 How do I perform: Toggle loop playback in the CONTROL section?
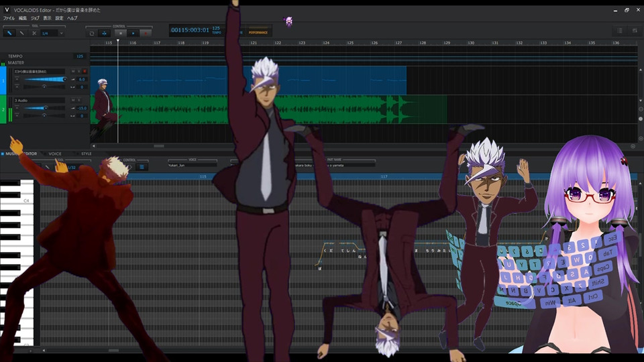(x=92, y=34)
